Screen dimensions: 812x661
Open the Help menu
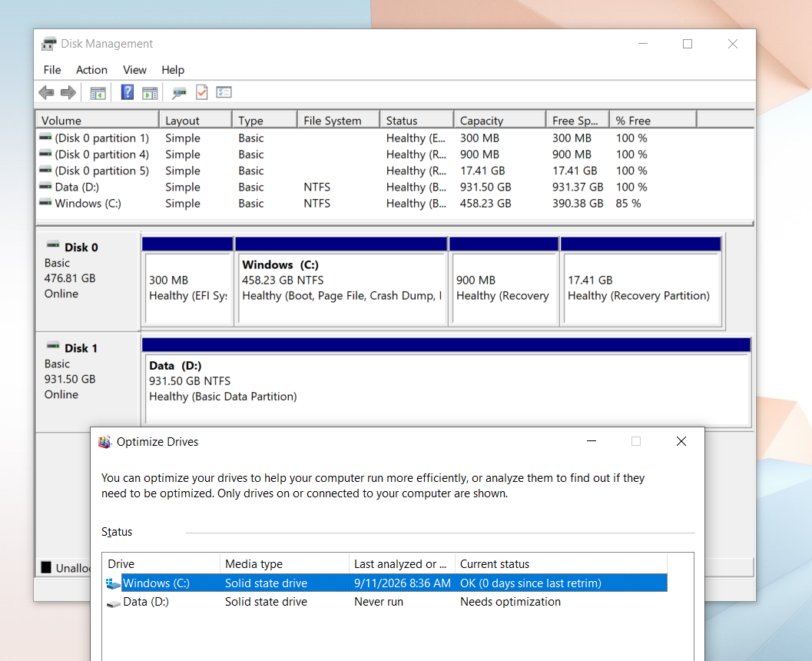[x=173, y=70]
